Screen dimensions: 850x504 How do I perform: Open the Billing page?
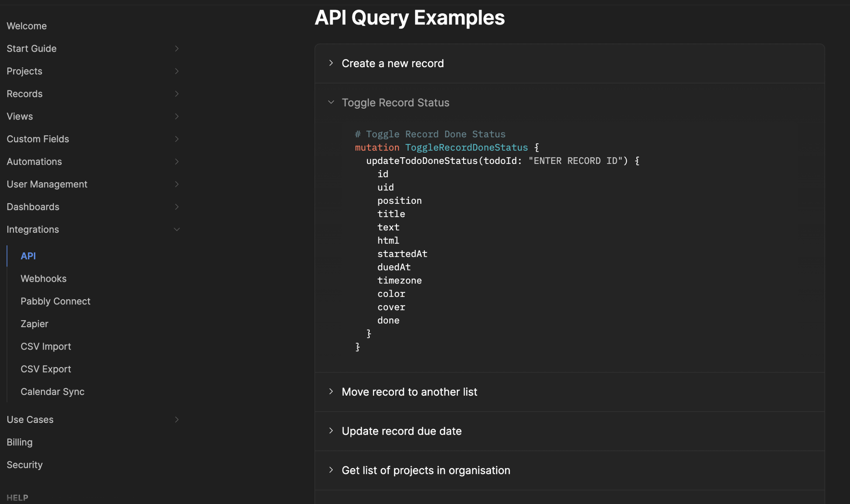coord(20,442)
